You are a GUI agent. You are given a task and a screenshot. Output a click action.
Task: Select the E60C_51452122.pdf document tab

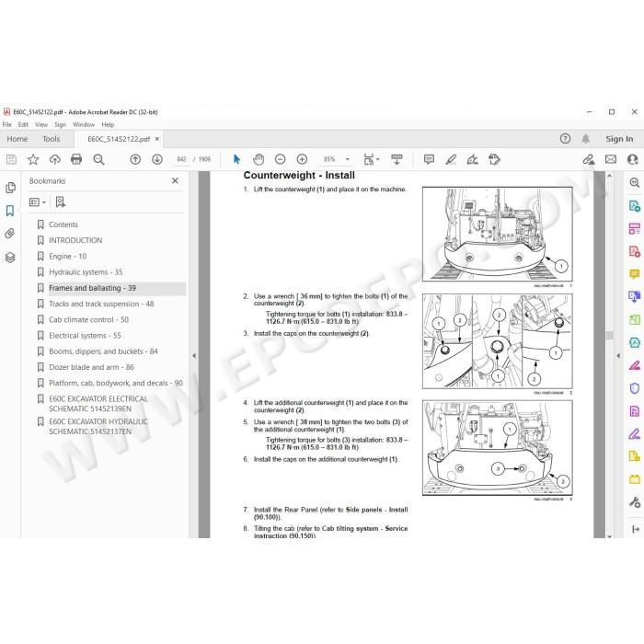tap(119, 139)
